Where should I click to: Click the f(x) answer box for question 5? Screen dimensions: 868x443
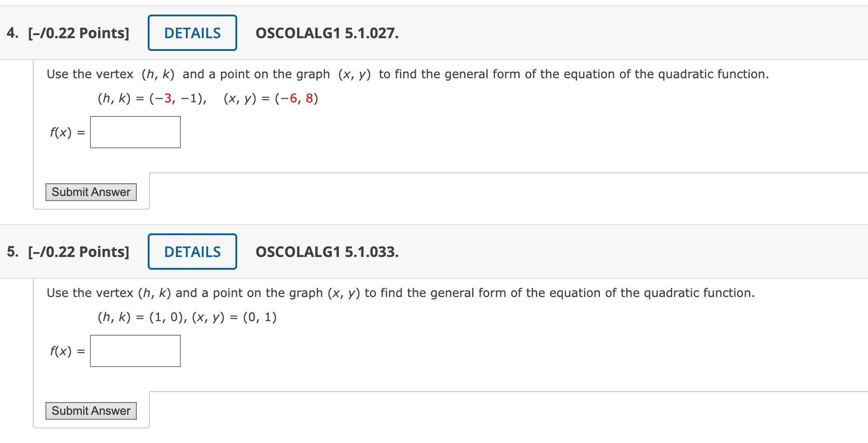click(x=135, y=350)
